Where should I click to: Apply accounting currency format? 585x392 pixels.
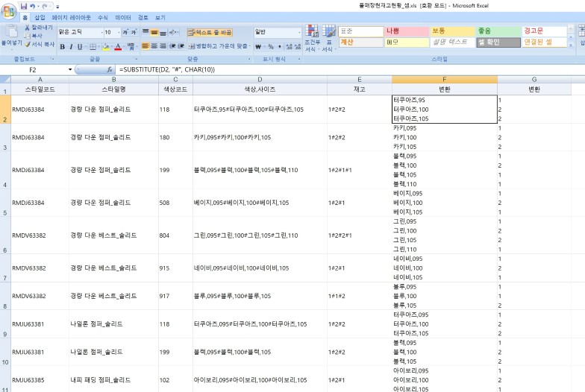click(260, 46)
